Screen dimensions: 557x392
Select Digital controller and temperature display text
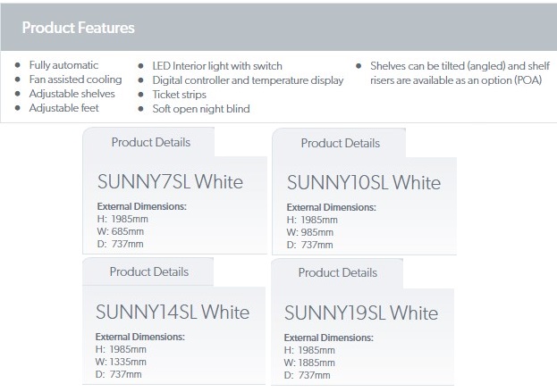coord(248,80)
